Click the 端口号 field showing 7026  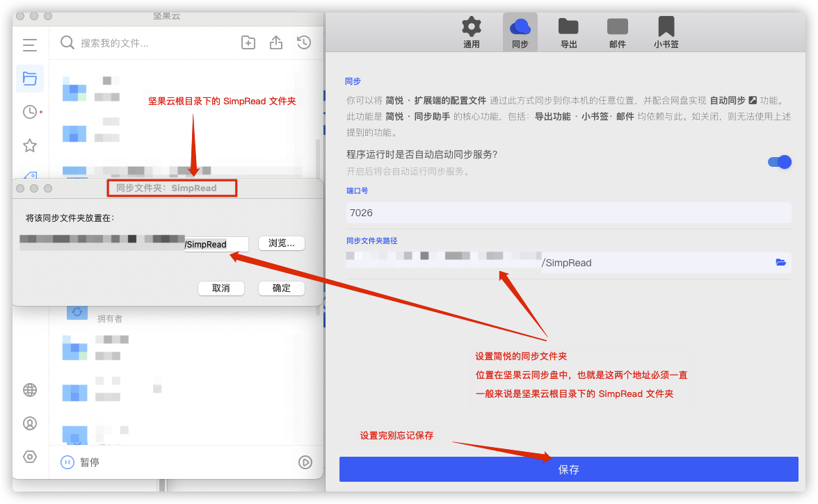(569, 213)
